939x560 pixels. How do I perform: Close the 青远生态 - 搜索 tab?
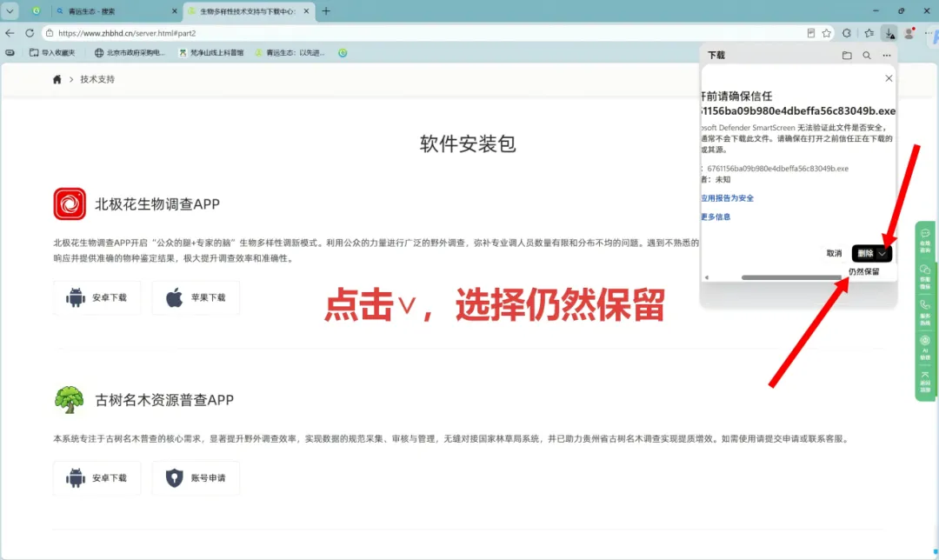174,10
